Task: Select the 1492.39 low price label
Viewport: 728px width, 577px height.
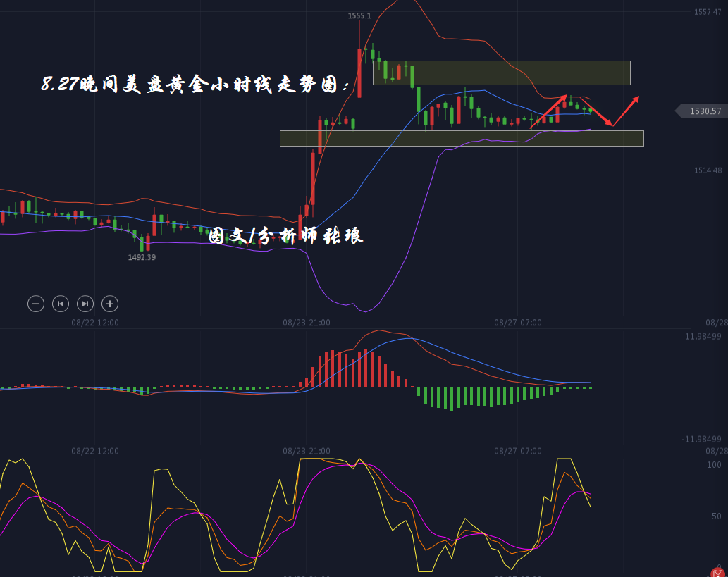Action: (142, 258)
